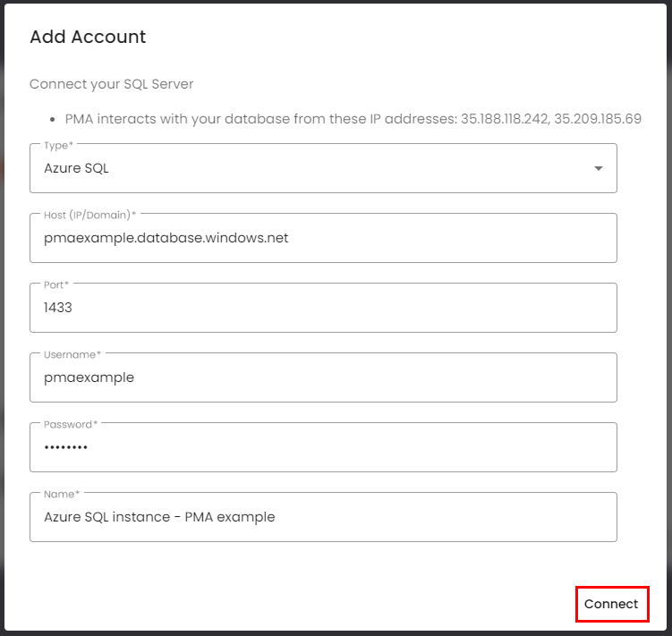The height and width of the screenshot is (636, 672).
Task: Click the Add Account dialog title
Action: click(88, 37)
